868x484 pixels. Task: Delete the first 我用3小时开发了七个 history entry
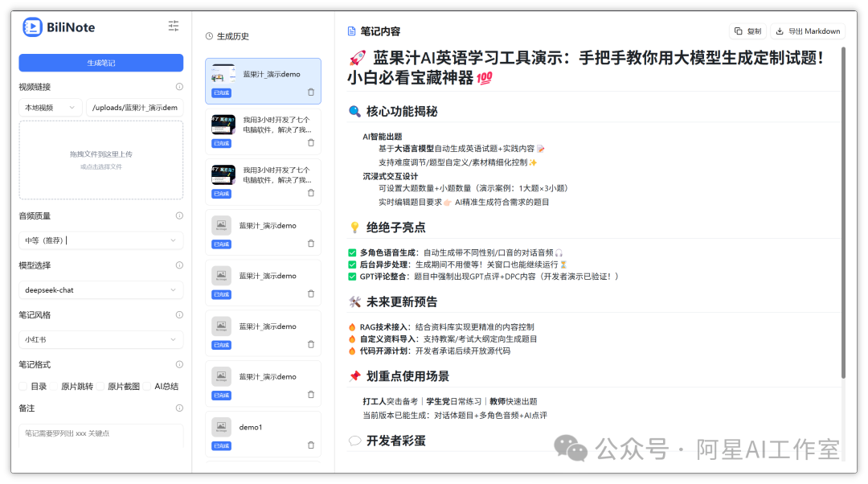(x=311, y=143)
